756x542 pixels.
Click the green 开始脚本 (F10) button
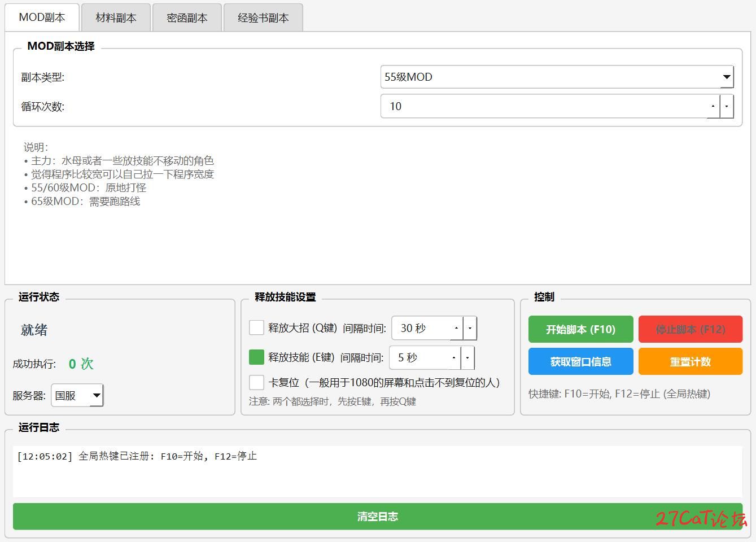[580, 329]
